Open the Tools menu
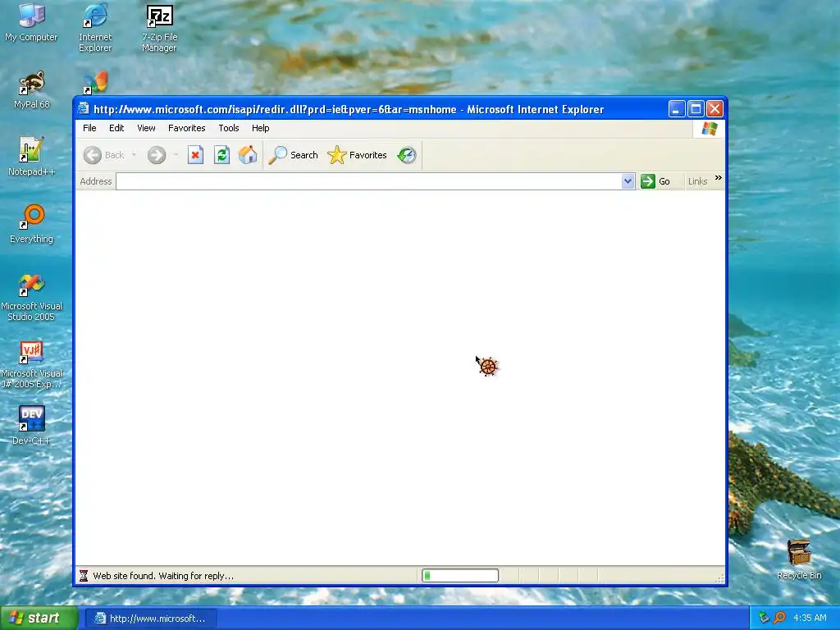The height and width of the screenshot is (630, 840). coord(229,128)
